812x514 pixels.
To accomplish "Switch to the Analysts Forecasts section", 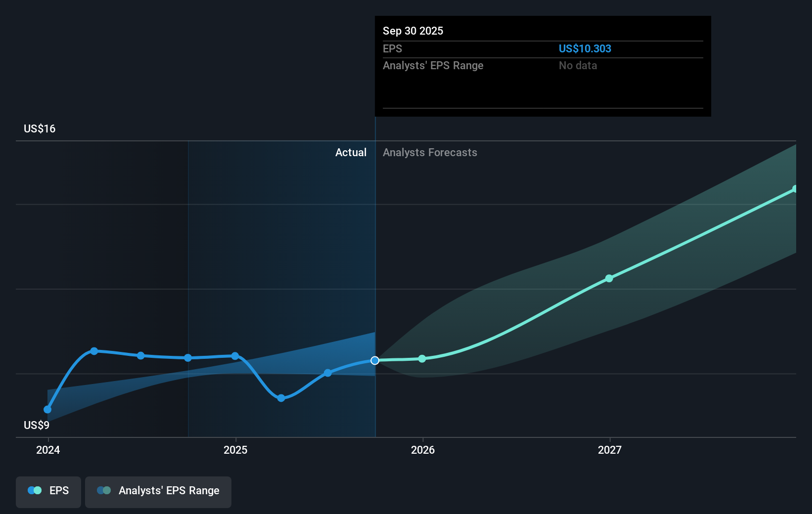I will click(x=430, y=152).
